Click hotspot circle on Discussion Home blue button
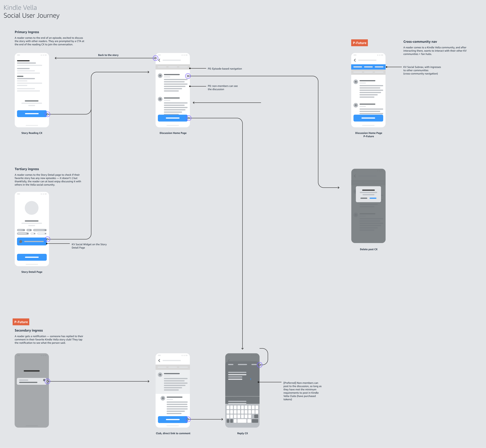 coord(189,118)
